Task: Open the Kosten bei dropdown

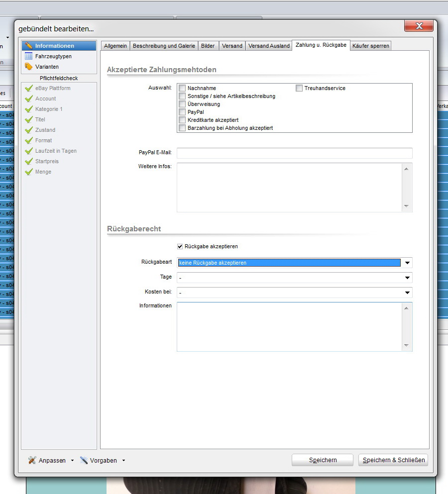Action: [x=407, y=293]
